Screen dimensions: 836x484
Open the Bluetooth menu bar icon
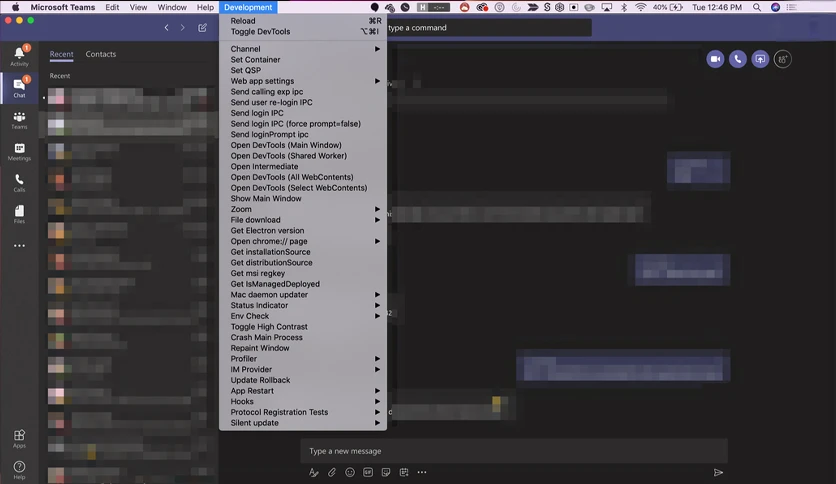tap(624, 7)
